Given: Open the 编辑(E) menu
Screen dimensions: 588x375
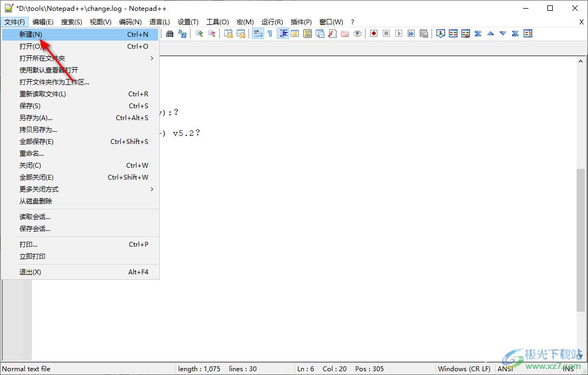Looking at the screenshot, I should (43, 22).
